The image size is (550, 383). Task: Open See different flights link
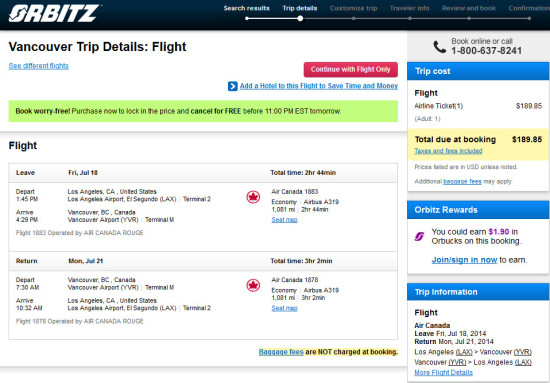pyautogui.click(x=39, y=66)
